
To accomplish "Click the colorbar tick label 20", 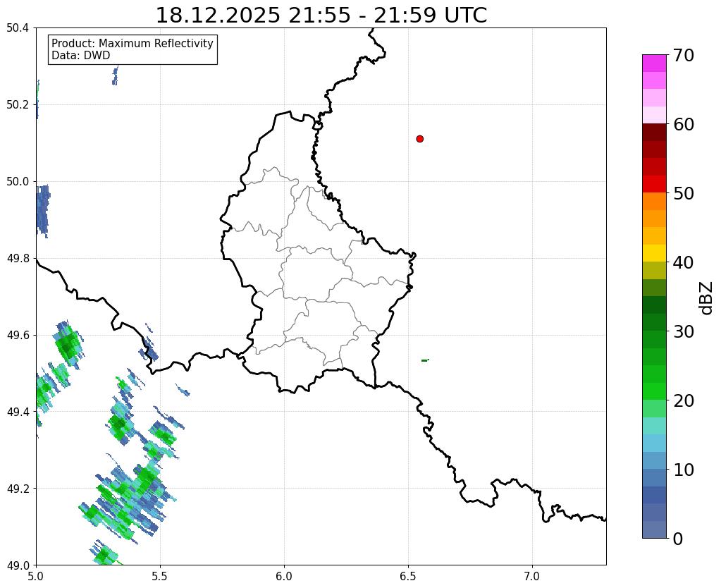I will pyautogui.click(x=684, y=400).
